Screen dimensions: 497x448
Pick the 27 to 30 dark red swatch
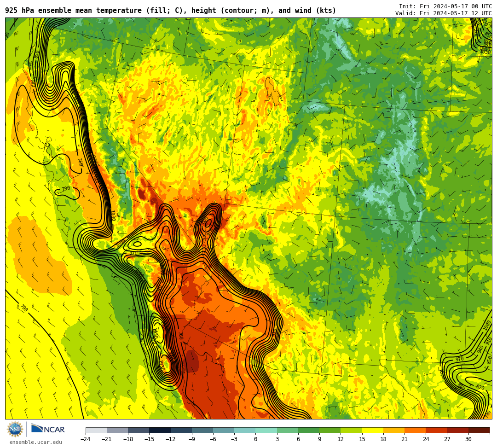(x=457, y=430)
